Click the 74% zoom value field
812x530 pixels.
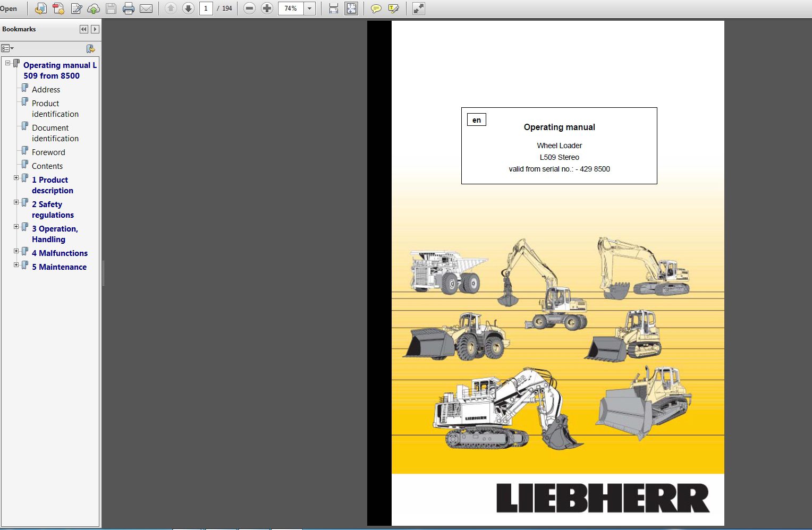tap(291, 8)
